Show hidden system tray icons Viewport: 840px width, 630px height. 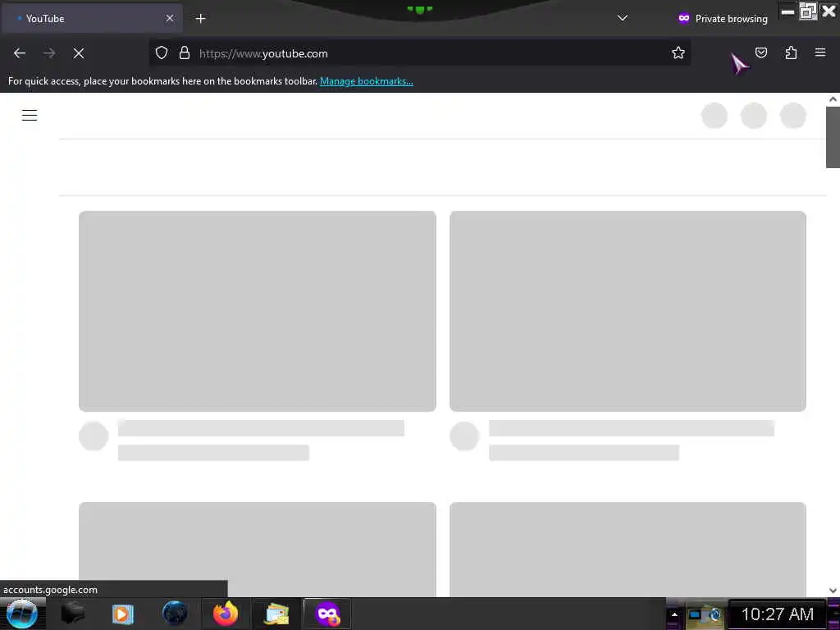click(x=674, y=614)
